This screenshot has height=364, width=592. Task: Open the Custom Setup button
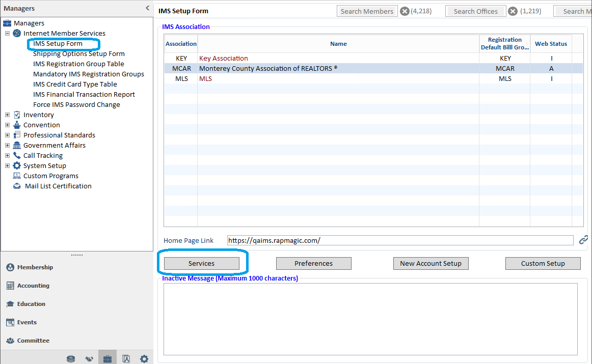(543, 263)
